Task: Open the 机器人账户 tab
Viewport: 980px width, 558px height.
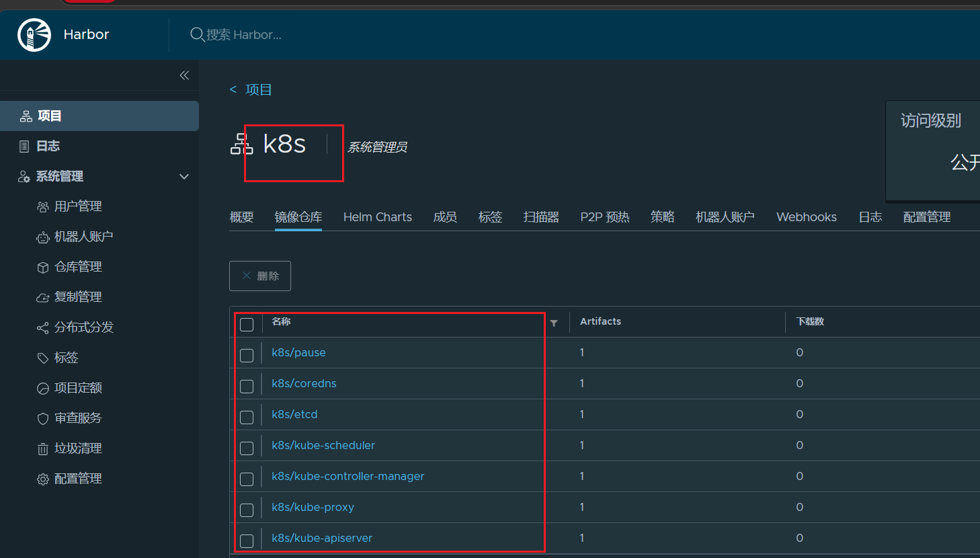Action: (x=725, y=217)
